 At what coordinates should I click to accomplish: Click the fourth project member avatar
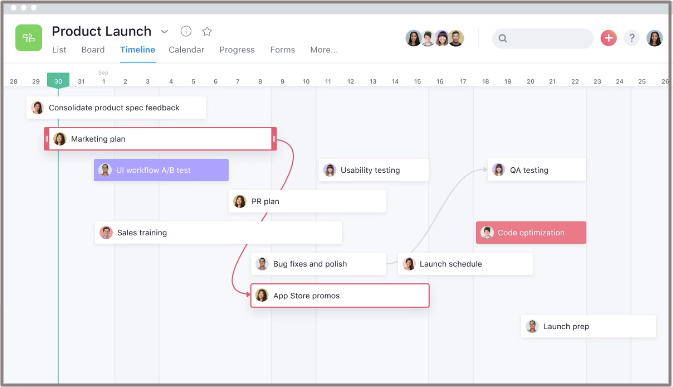(x=456, y=38)
